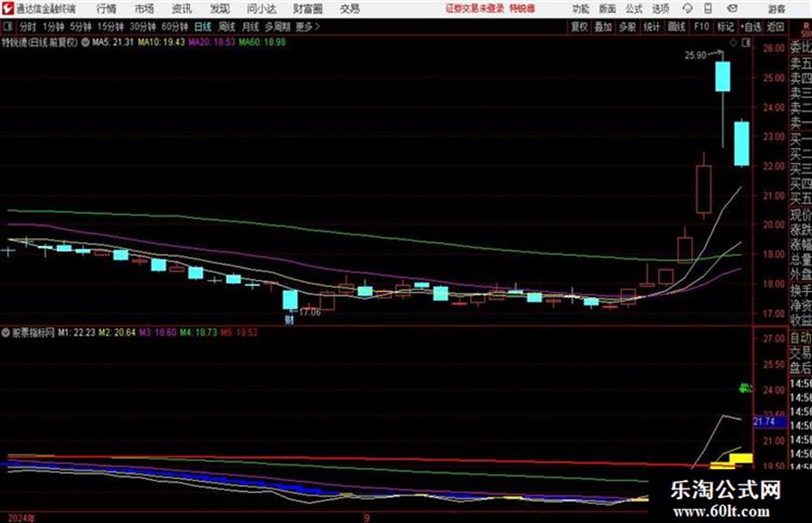Click the 标记 mark button
812x523 pixels.
(725, 27)
